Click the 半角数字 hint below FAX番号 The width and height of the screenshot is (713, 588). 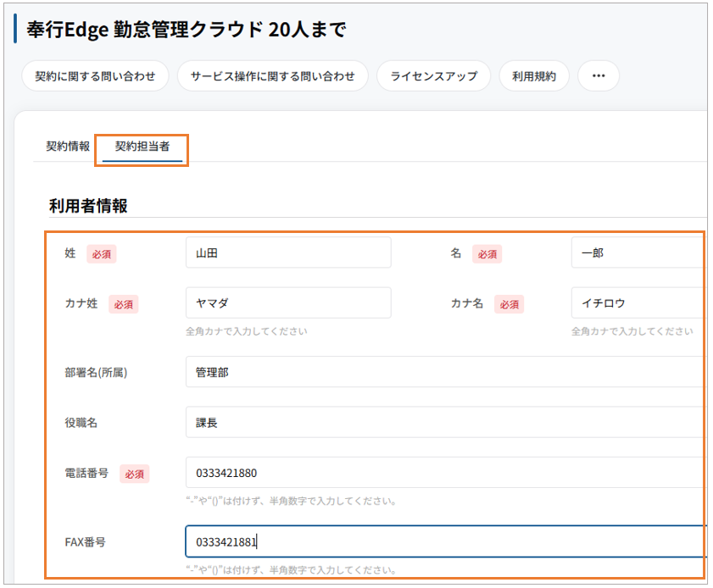pos(292,570)
